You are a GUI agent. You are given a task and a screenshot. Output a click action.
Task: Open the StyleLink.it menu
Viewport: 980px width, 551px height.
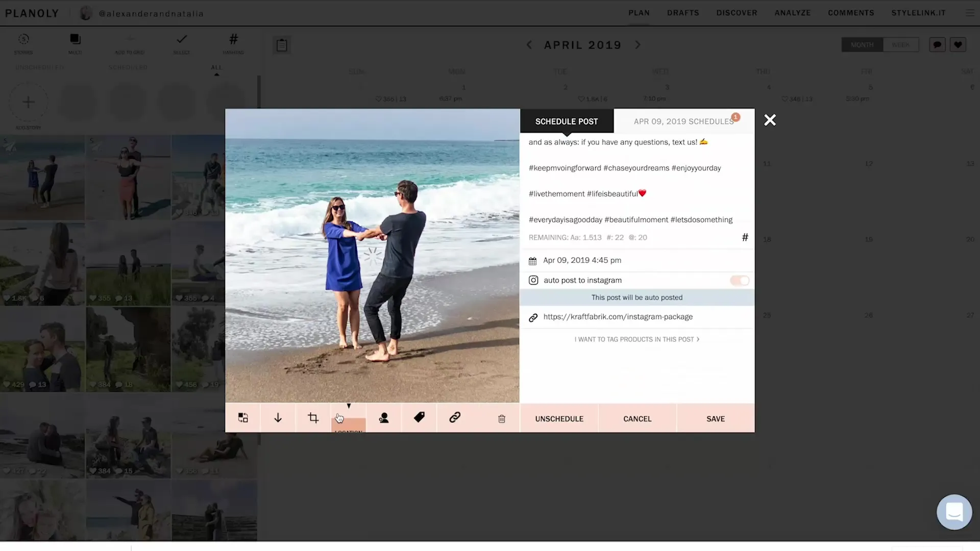(918, 13)
